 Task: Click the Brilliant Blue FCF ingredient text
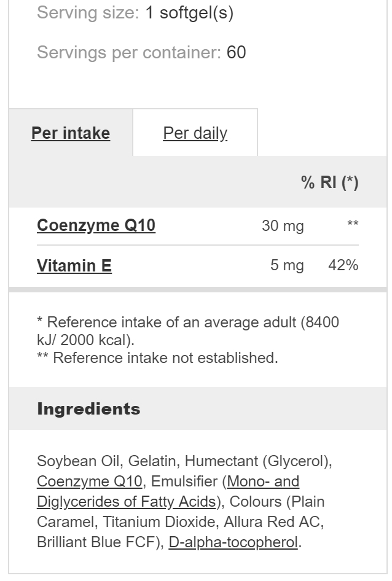point(96,542)
